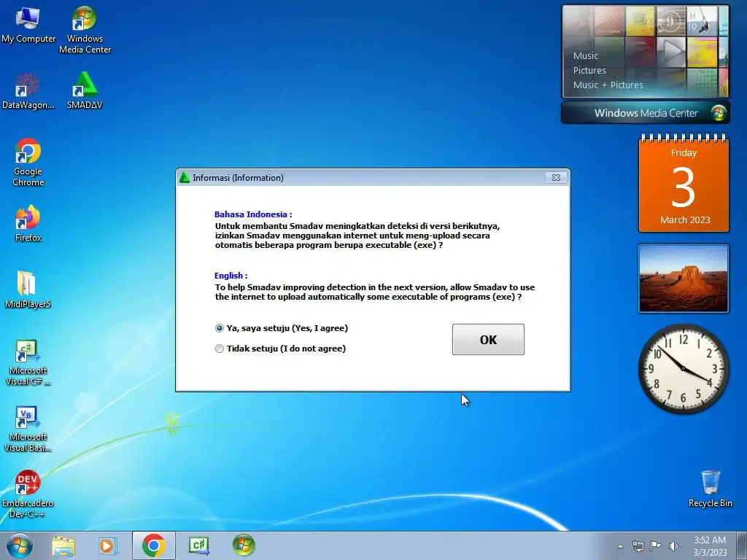Select Pictures in Media Center gadget
This screenshot has height=560, width=747.
tap(589, 71)
